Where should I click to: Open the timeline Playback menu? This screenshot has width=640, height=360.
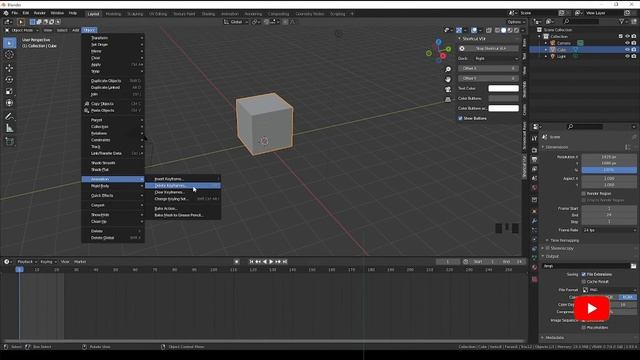[27, 262]
